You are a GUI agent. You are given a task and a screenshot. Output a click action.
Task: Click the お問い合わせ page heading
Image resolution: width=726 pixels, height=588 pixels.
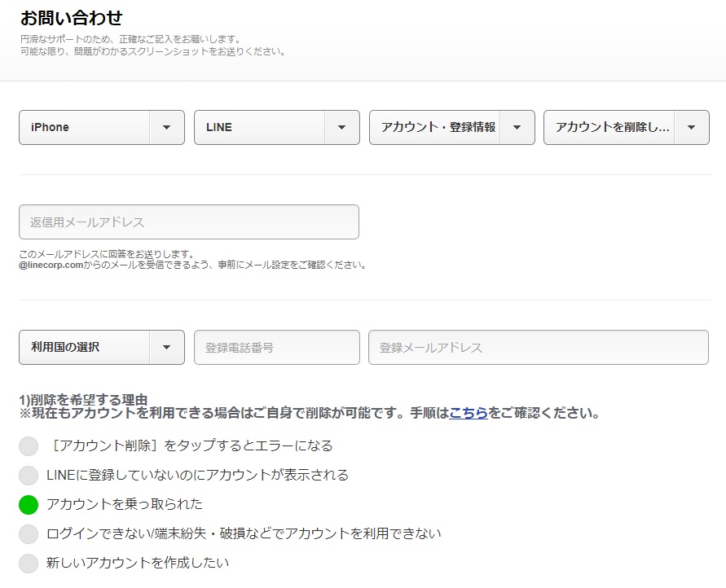pos(72,18)
